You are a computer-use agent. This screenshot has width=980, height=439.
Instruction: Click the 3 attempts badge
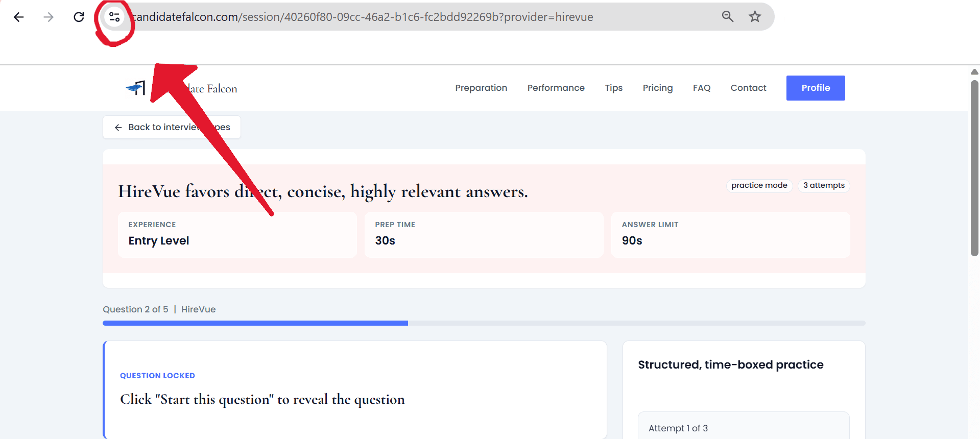[823, 185]
